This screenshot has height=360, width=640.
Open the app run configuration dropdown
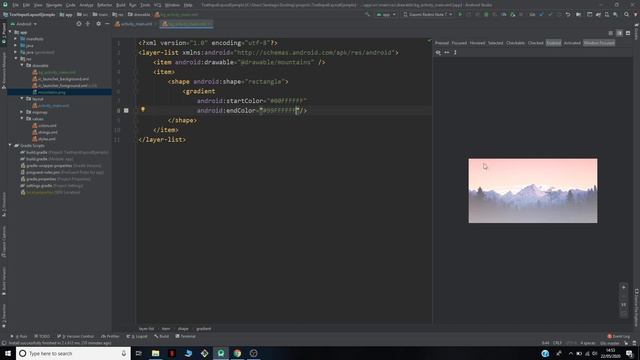click(386, 14)
